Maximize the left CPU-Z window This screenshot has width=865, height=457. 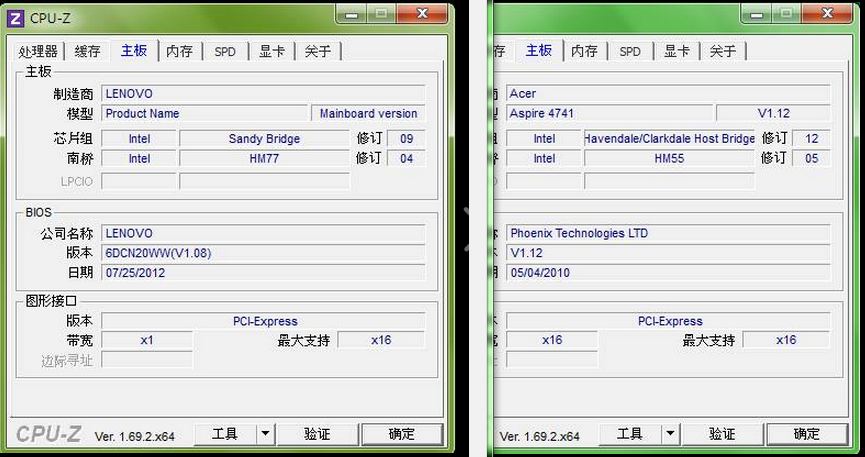(381, 14)
